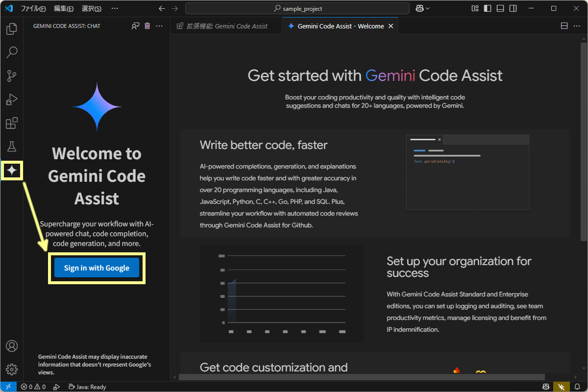Toggle the primary sidebar visibility

click(x=487, y=8)
